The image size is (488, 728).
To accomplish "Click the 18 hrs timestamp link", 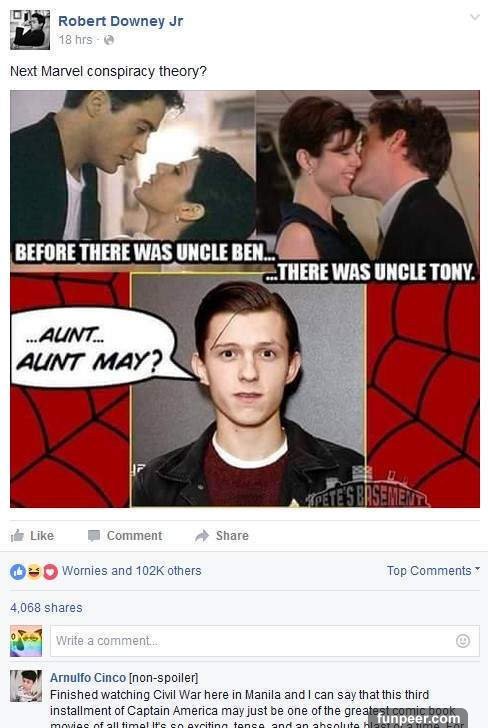I will [75, 40].
